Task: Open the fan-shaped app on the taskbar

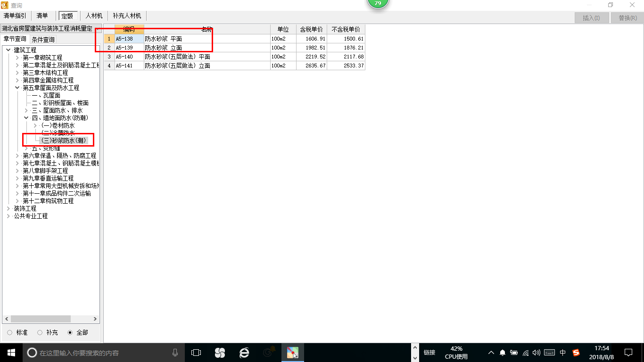Action: click(x=220, y=352)
